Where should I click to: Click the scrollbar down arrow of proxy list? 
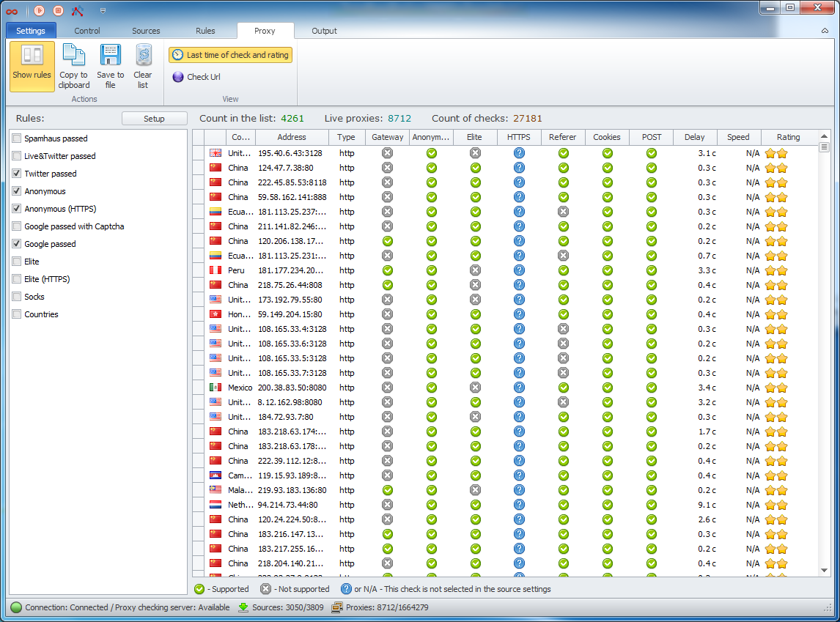(x=825, y=571)
